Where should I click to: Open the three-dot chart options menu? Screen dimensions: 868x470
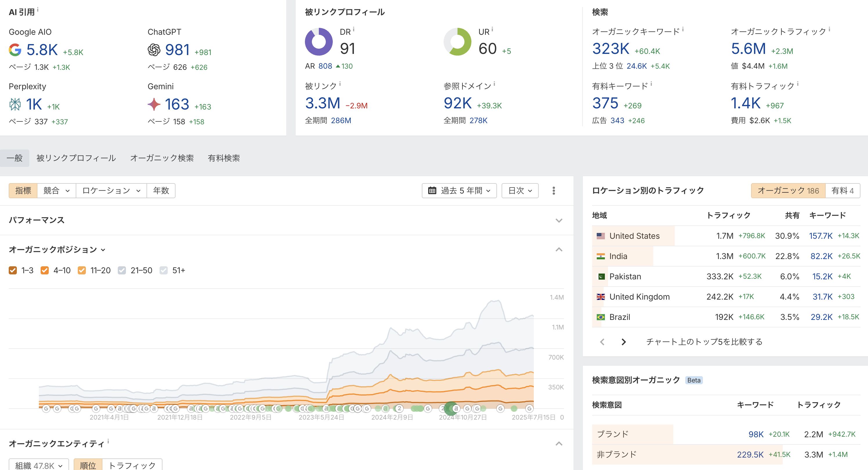pos(554,191)
